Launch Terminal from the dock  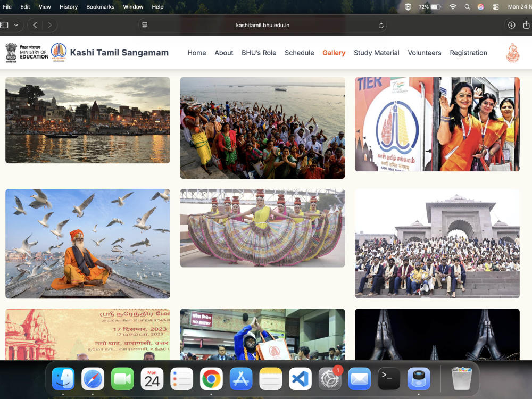pos(389,379)
